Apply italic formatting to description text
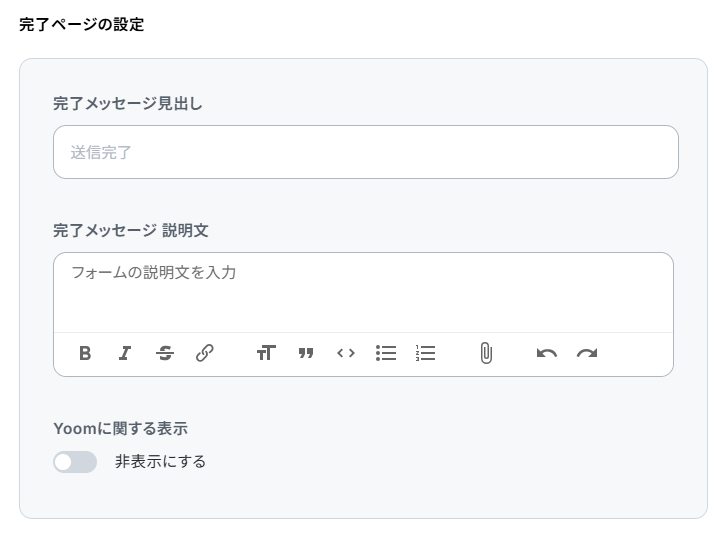This screenshot has height=546, width=721. coord(125,353)
